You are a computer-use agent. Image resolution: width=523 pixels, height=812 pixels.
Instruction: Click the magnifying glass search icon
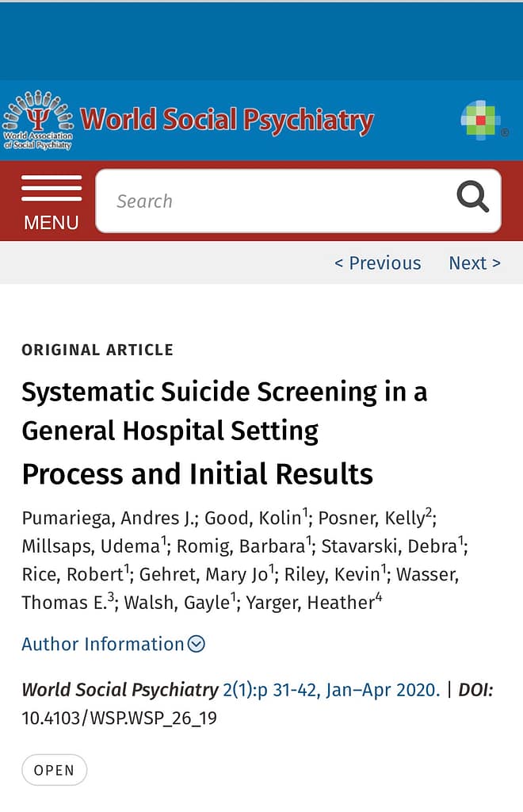472,197
